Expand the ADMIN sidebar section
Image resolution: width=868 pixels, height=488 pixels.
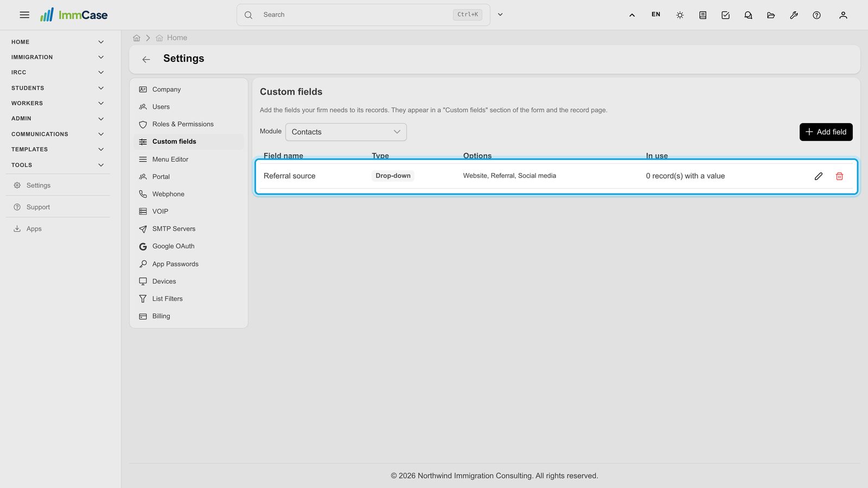58,118
